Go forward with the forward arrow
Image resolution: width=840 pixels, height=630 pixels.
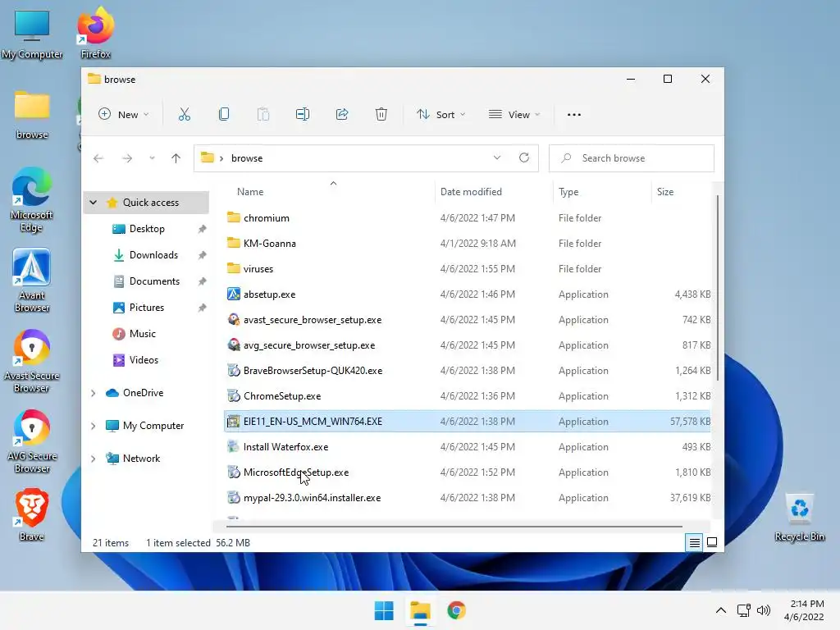(127, 158)
